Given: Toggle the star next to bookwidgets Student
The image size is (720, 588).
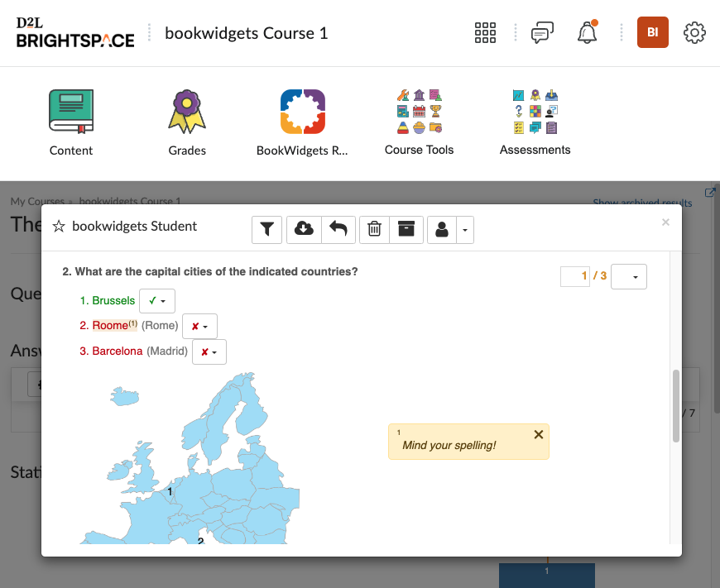Looking at the screenshot, I should pyautogui.click(x=59, y=227).
